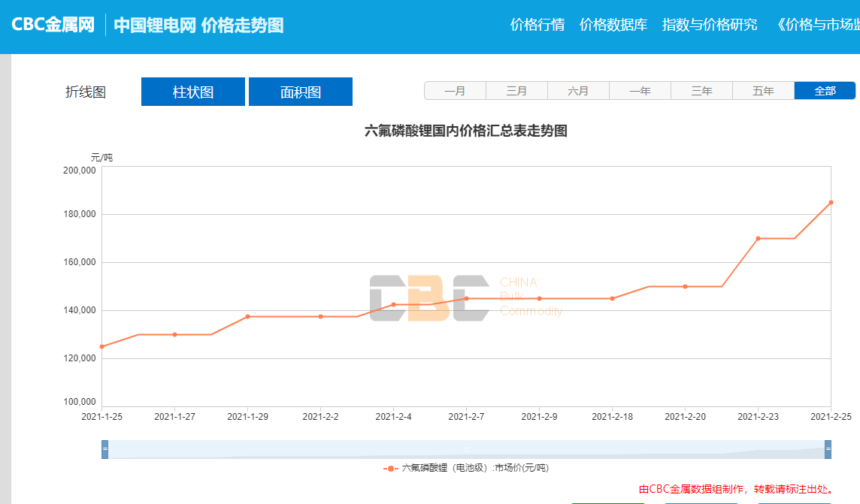Image resolution: width=860 pixels, height=504 pixels.
Task: Select the 五年 time range
Action: tap(764, 90)
